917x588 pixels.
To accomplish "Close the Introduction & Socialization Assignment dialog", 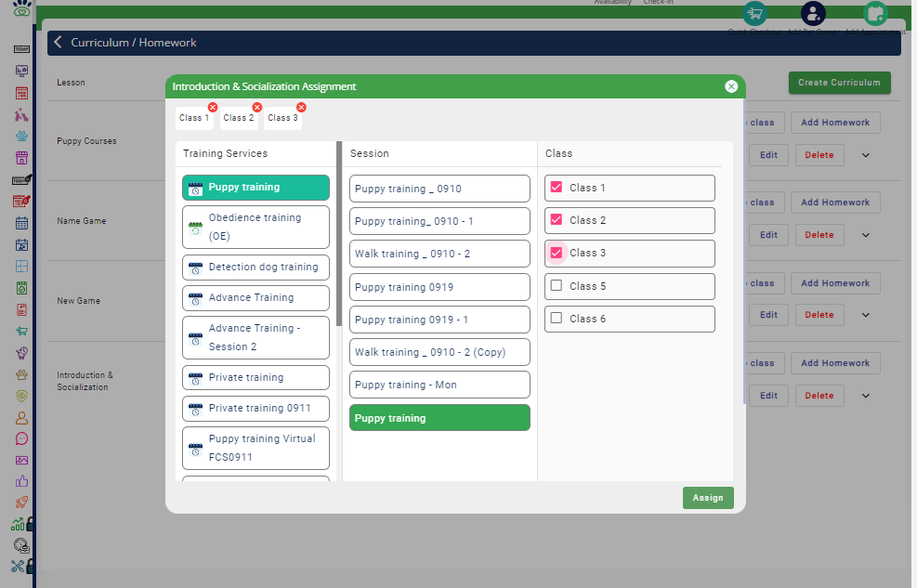I will tap(731, 86).
